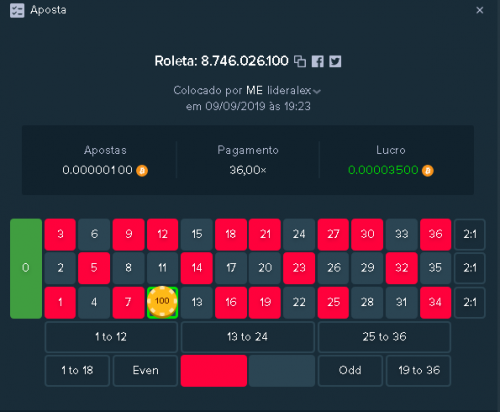Pick the black color bet swatch

click(x=282, y=371)
